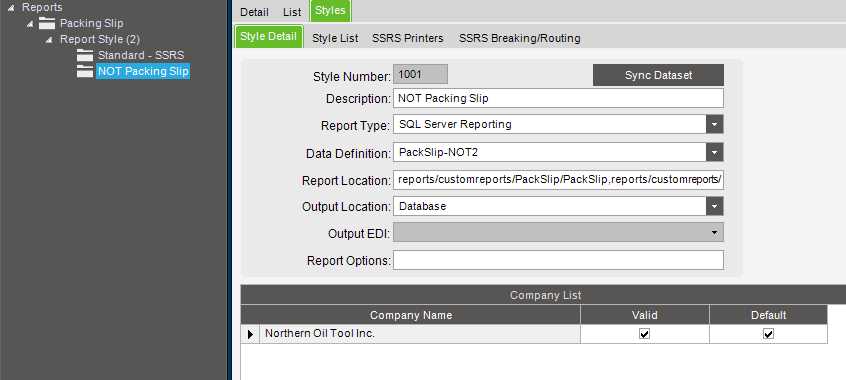Click the Default column header
The height and width of the screenshot is (380, 846).
click(768, 315)
